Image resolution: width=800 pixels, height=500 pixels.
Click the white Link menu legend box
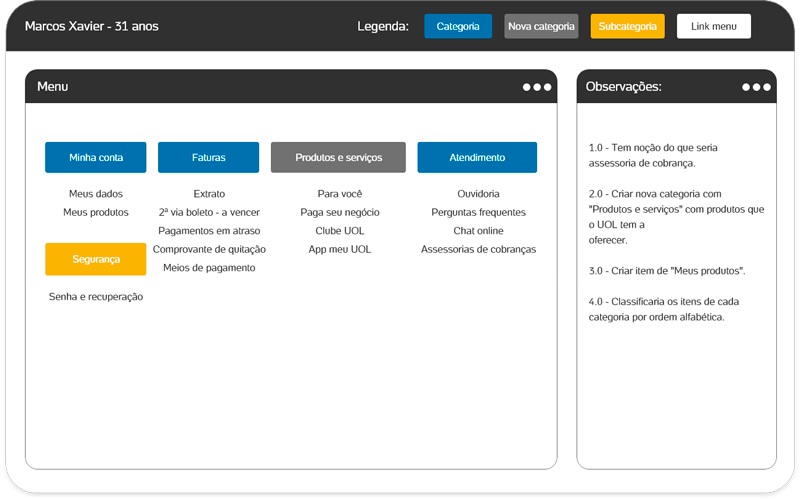click(714, 26)
